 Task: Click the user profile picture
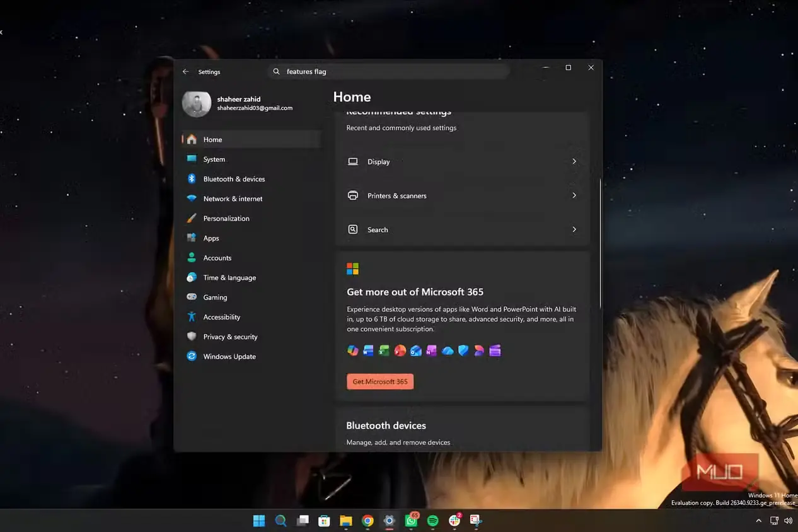pyautogui.click(x=196, y=103)
